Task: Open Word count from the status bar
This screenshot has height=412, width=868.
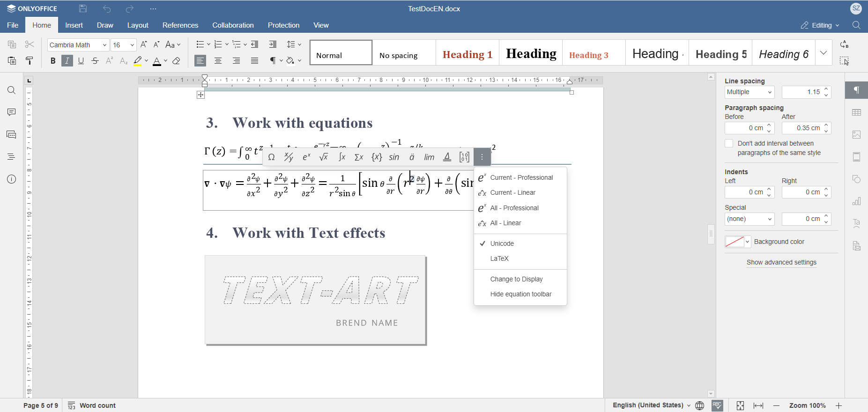Action: 92,405
